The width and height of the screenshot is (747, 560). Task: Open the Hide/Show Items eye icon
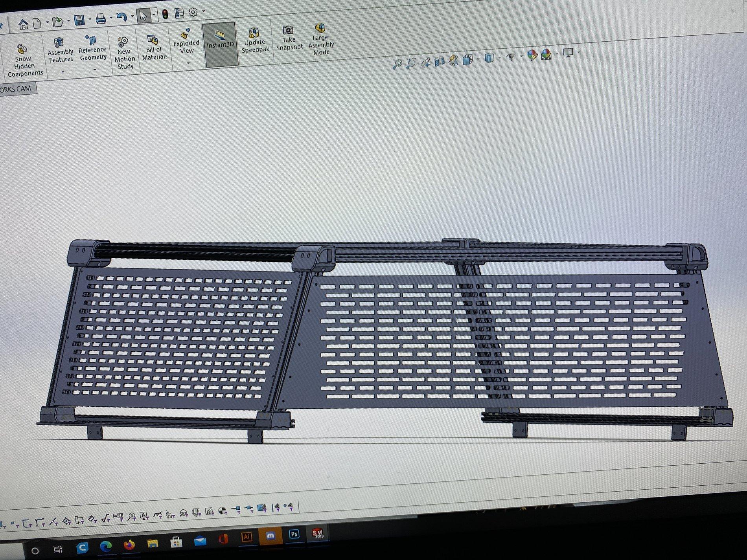pyautogui.click(x=511, y=57)
